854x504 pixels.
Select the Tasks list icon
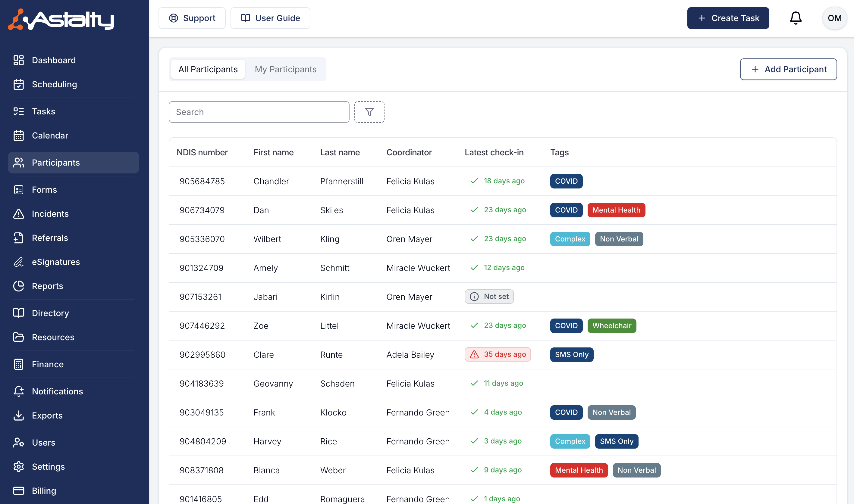[x=18, y=111]
